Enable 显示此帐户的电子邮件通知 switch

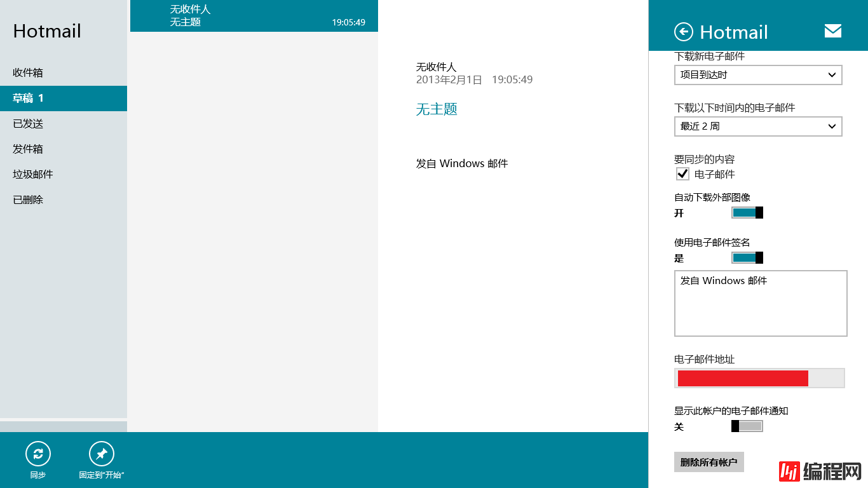coord(747,426)
